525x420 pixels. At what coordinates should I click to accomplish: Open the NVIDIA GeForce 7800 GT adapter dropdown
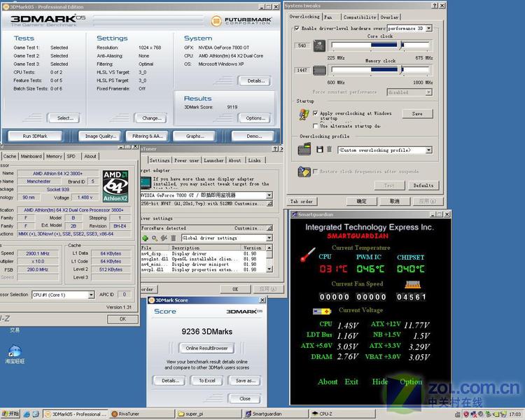269,195
